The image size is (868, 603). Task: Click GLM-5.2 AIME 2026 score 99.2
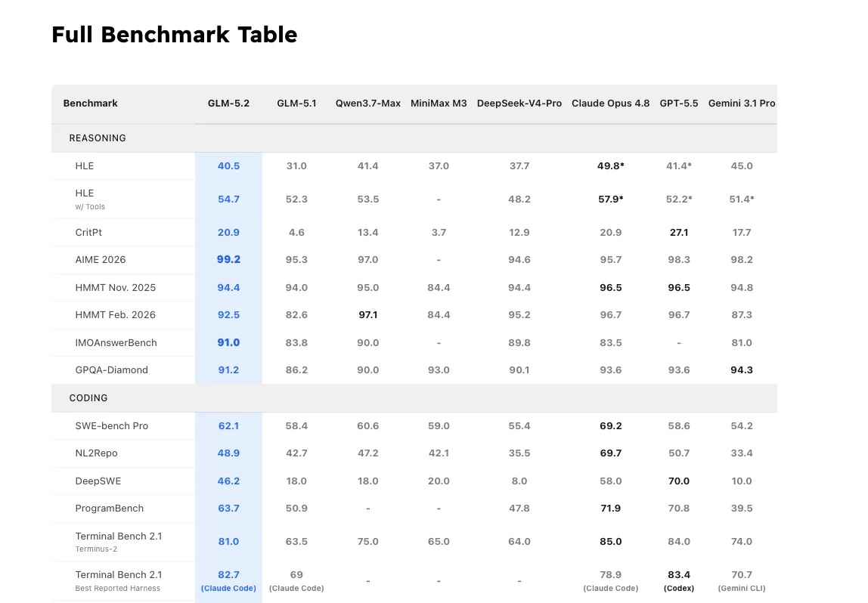(228, 259)
